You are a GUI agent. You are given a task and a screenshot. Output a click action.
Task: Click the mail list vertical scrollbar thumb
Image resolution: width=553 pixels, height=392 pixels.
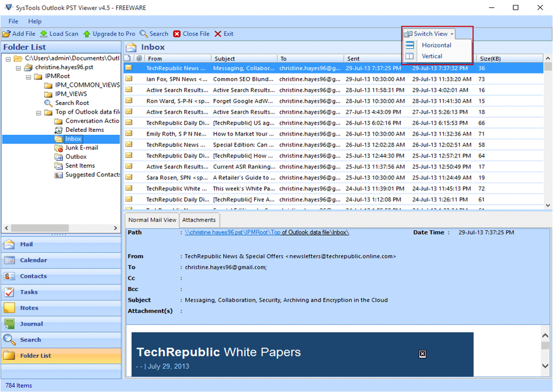(548, 67)
